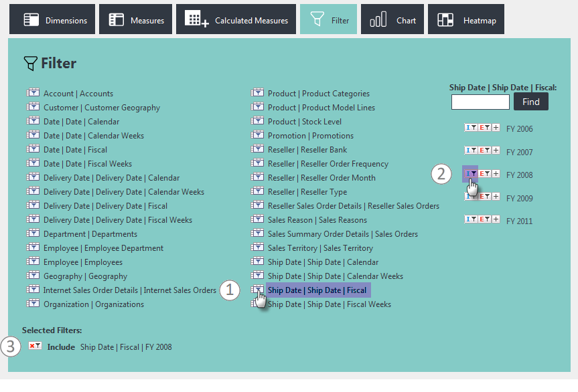This screenshot has width=578, height=392.
Task: Open Delivery Date | Delivery Date | Calendar Weeks
Action: (x=124, y=192)
